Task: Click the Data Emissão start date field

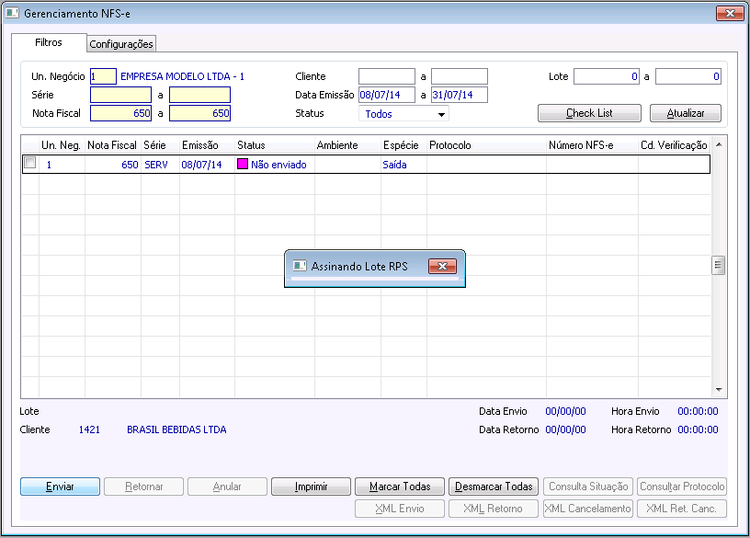Action: [x=386, y=95]
